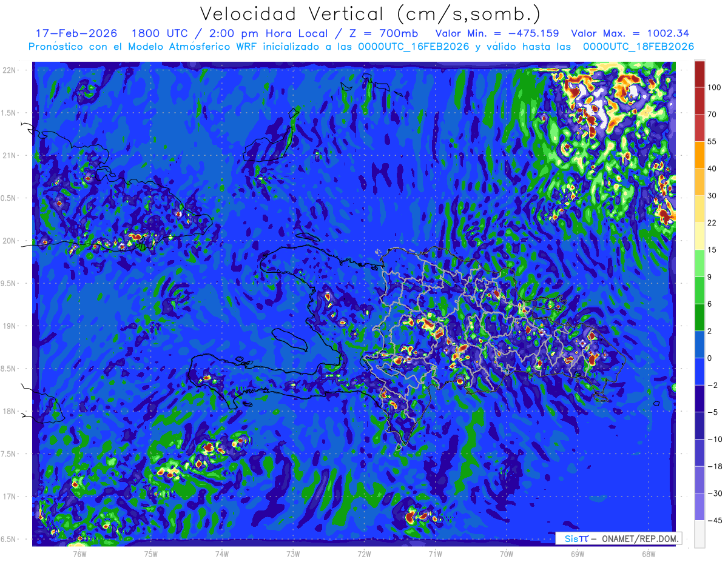728x562 pixels.
Task: Click the '20N' latitude label
Action: click(9, 241)
